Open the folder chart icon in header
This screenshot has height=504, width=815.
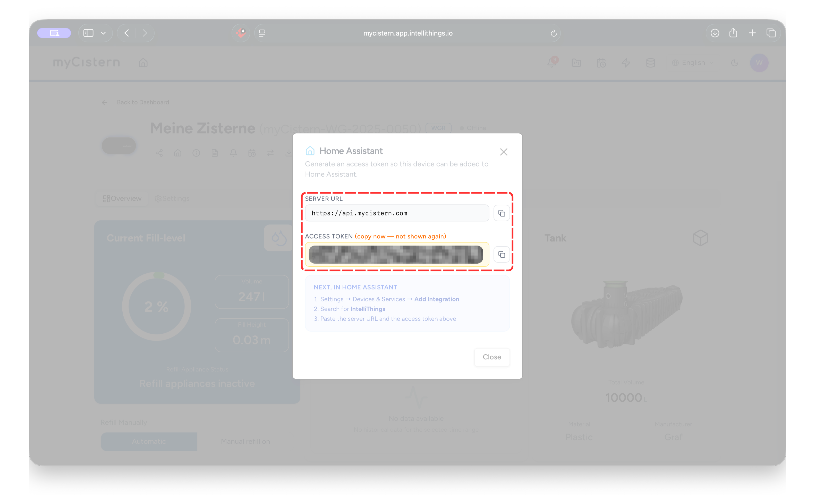(576, 63)
